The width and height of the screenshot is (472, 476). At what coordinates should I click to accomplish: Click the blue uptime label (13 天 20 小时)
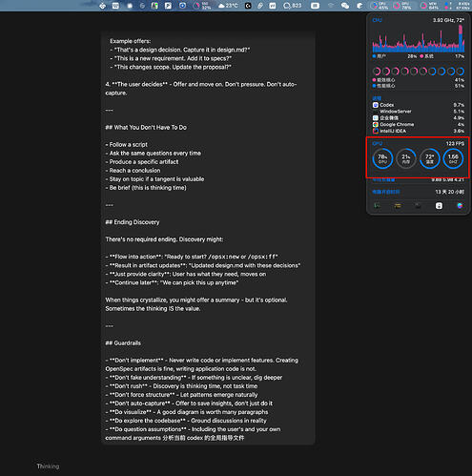(386, 192)
